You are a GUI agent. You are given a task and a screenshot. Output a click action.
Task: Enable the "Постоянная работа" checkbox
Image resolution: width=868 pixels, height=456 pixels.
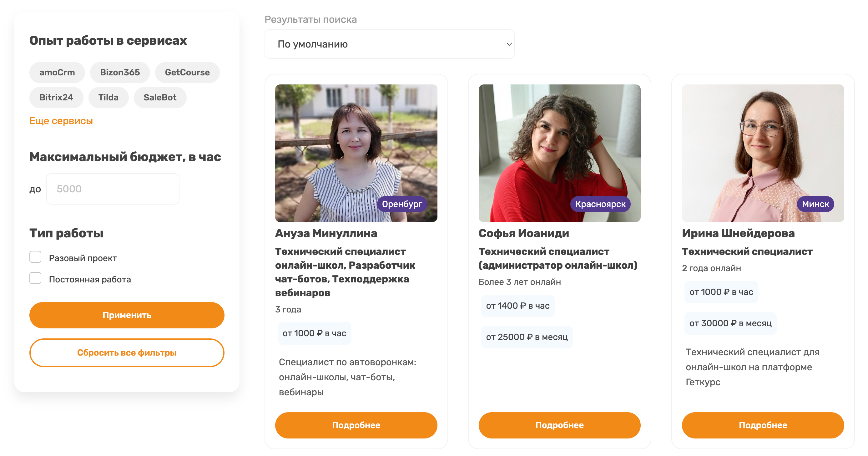coord(35,278)
